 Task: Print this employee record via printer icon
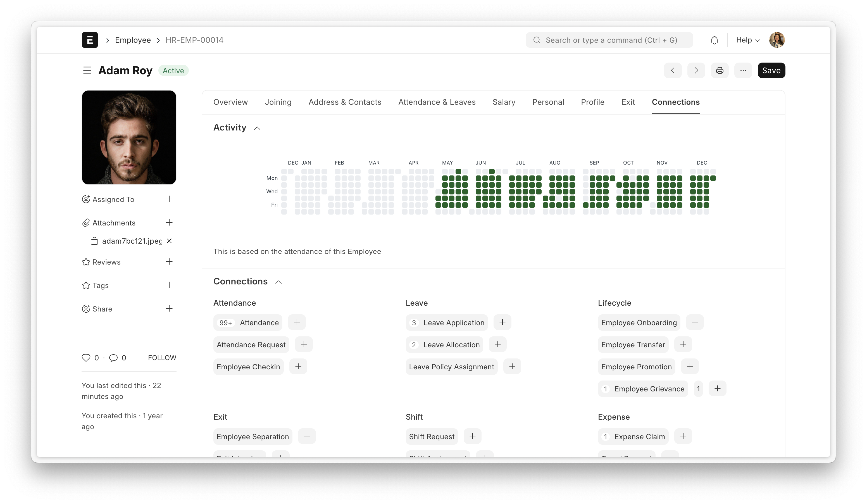click(720, 70)
